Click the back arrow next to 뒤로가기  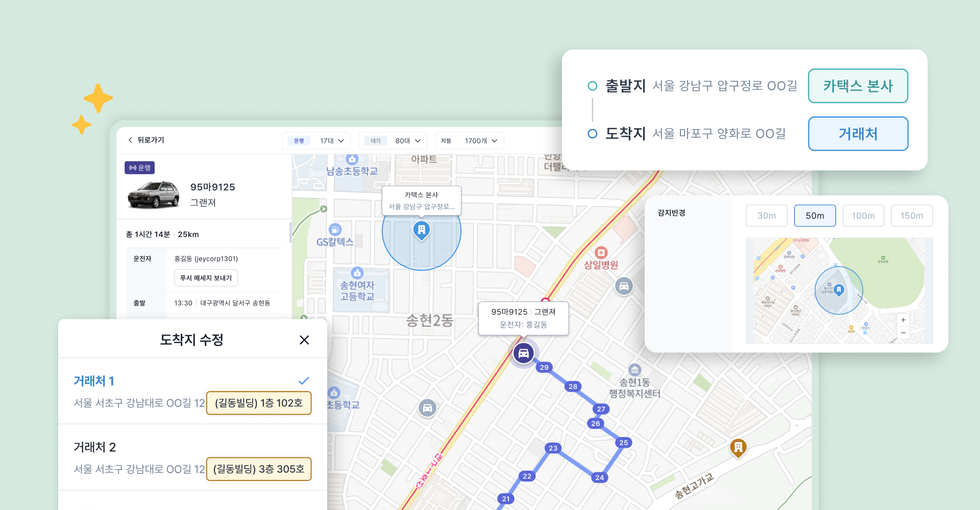pyautogui.click(x=130, y=140)
